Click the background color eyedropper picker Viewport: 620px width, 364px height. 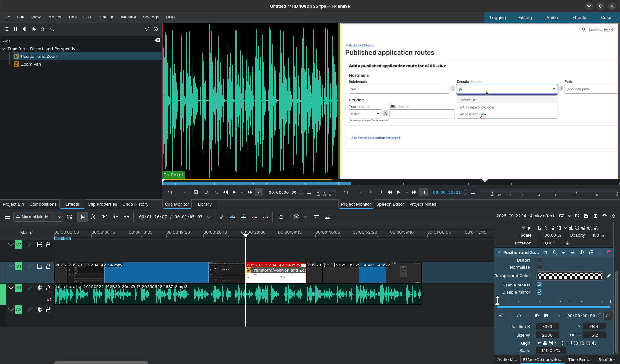pos(609,276)
